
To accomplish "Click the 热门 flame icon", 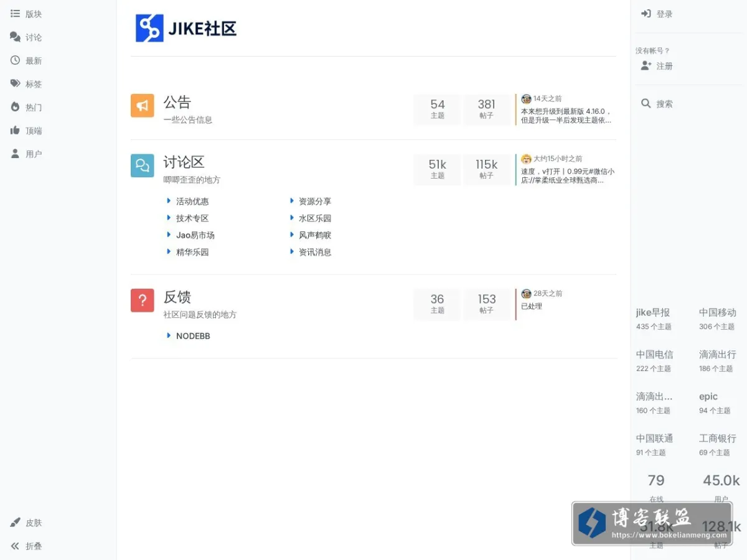I will click(15, 107).
